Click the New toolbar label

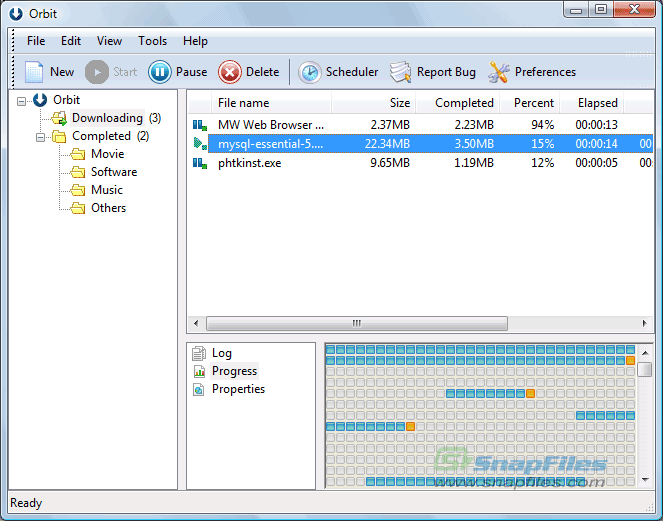tap(62, 72)
